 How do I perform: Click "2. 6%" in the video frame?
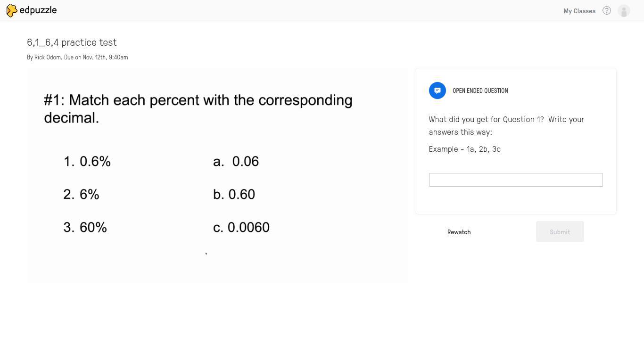[x=81, y=194]
